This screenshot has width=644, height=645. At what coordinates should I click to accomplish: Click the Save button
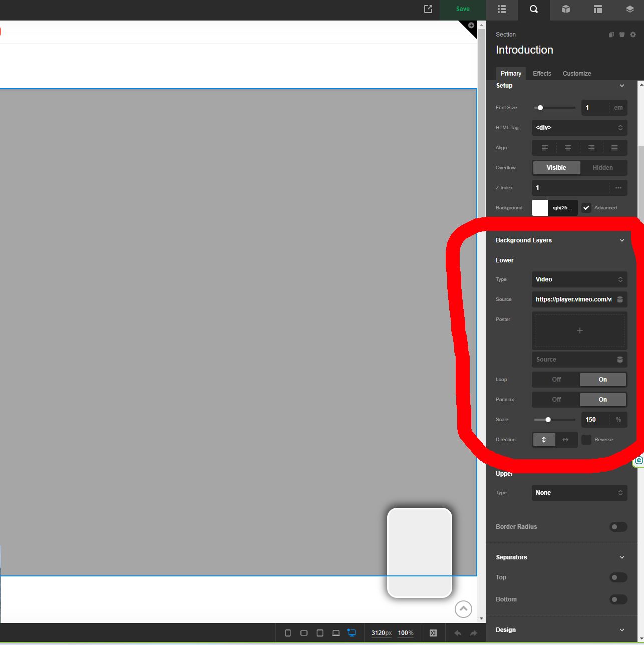click(x=463, y=9)
